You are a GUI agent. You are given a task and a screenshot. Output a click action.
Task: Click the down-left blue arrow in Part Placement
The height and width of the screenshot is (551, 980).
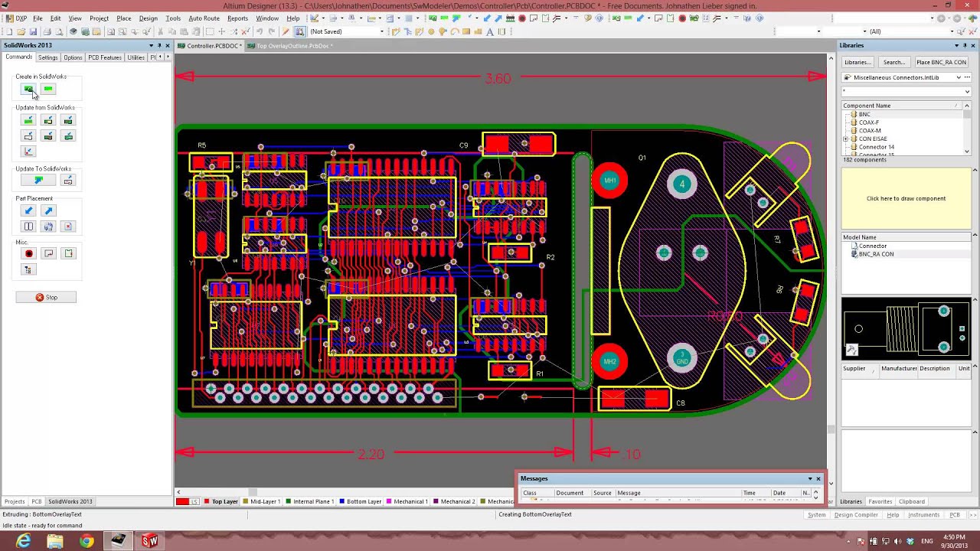[x=29, y=211]
